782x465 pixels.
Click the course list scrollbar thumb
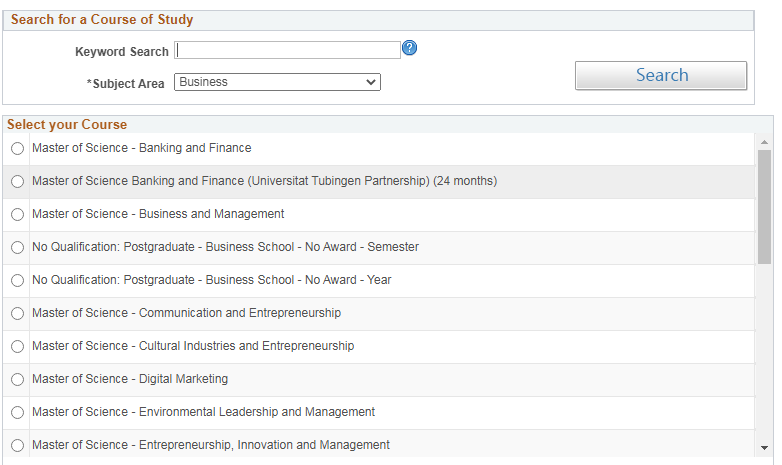764,207
